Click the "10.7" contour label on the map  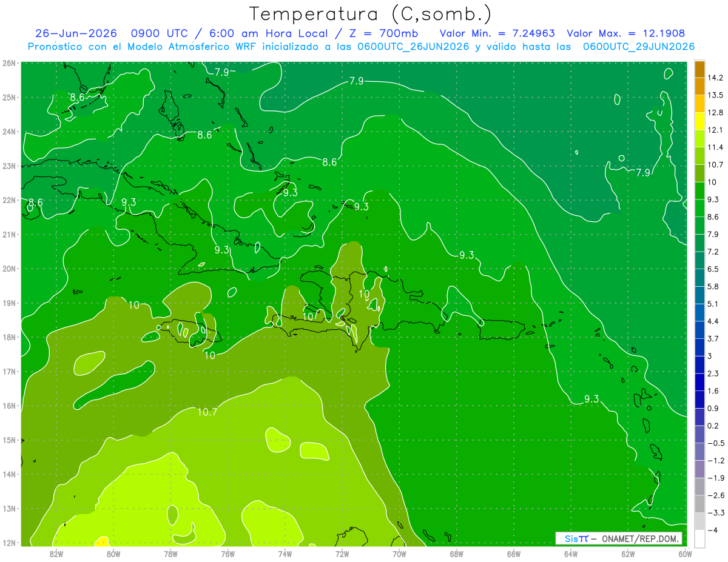pyautogui.click(x=207, y=412)
